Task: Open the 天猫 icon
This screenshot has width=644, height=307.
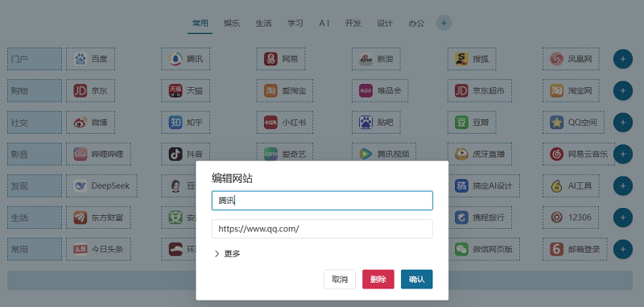Action: click(x=175, y=91)
